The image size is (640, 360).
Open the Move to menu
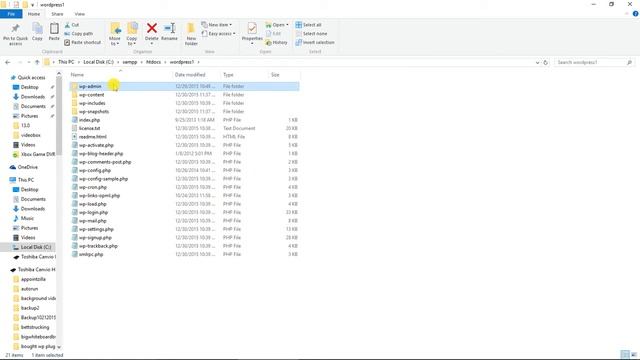(115, 34)
